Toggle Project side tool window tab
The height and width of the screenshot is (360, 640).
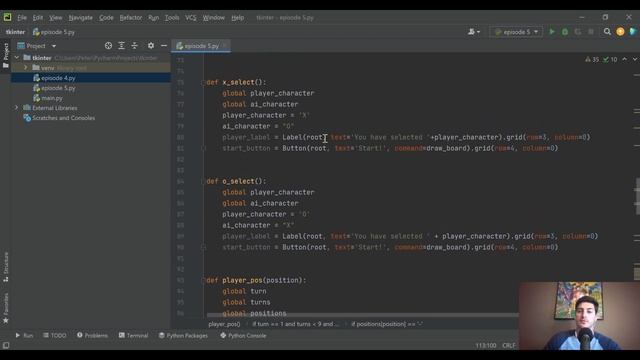pyautogui.click(x=6, y=55)
